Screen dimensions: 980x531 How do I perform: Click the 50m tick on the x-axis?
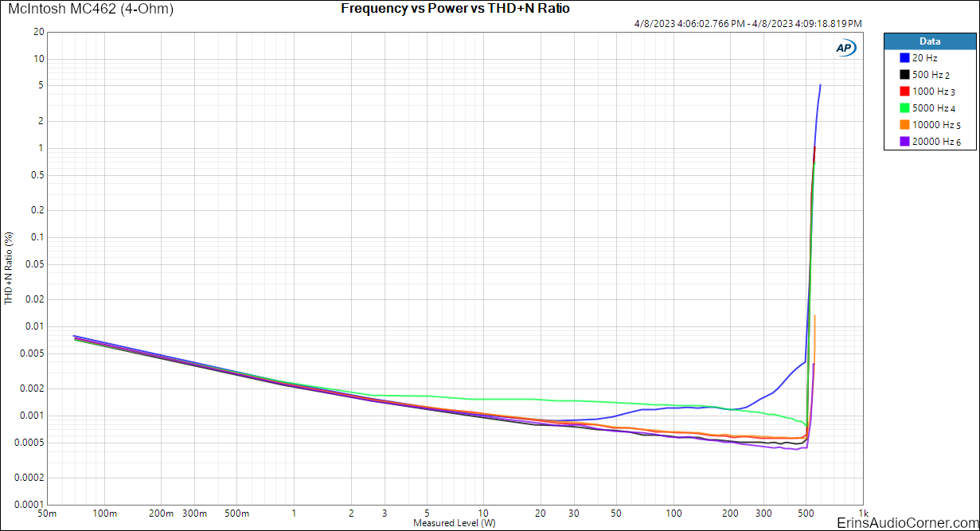click(x=48, y=513)
